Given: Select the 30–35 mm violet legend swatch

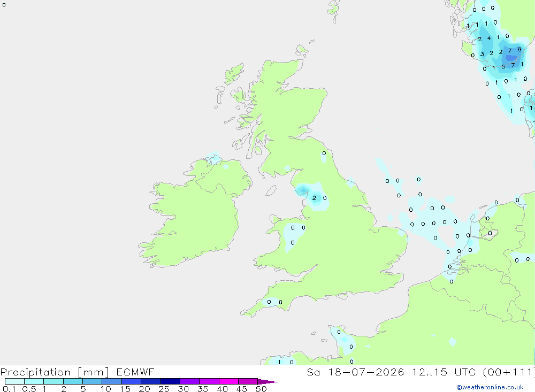Looking at the screenshot, I should point(190,381).
